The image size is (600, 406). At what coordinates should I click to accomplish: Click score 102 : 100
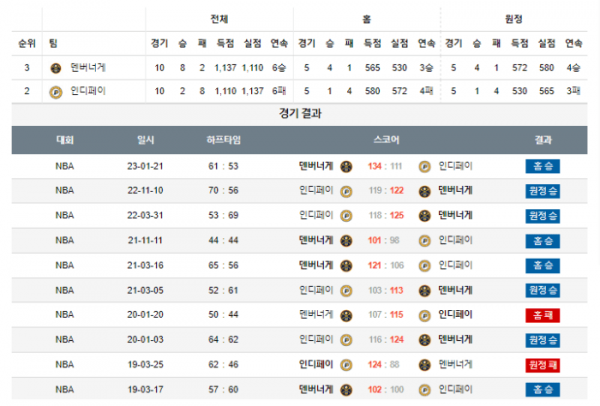[x=386, y=390]
